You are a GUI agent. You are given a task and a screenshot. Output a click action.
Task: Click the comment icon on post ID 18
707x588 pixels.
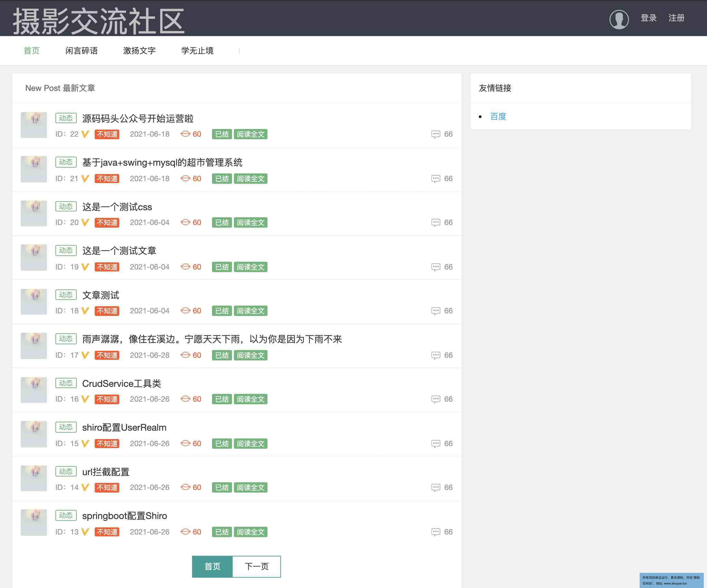[436, 311]
